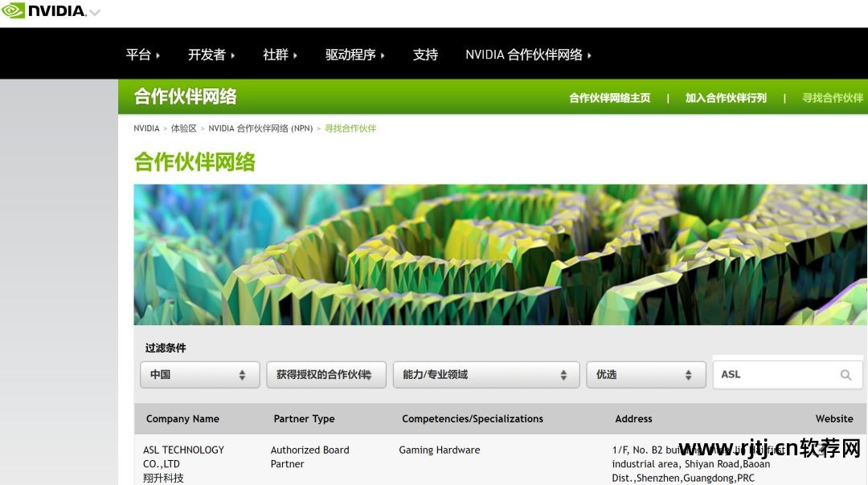This screenshot has height=485, width=868.
Task: Click the Gaming Hardware cell
Action: click(x=440, y=450)
